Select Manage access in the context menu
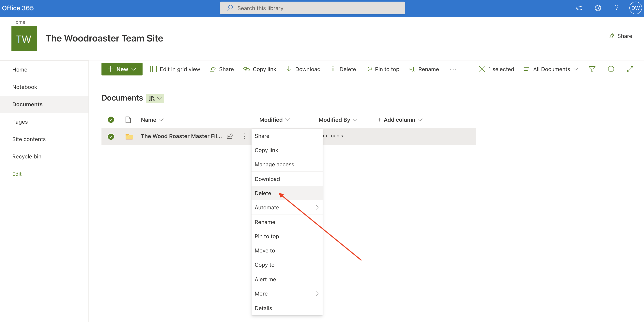This screenshot has height=322, width=644. click(x=274, y=164)
